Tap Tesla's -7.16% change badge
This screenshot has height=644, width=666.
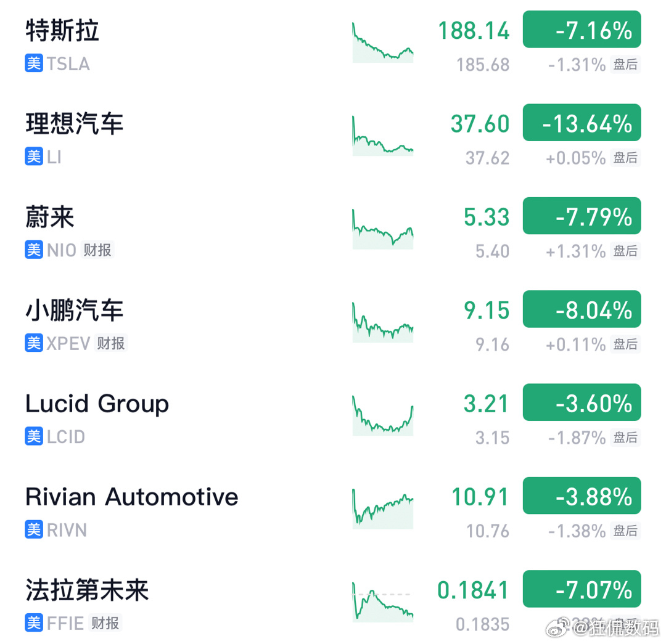point(582,30)
